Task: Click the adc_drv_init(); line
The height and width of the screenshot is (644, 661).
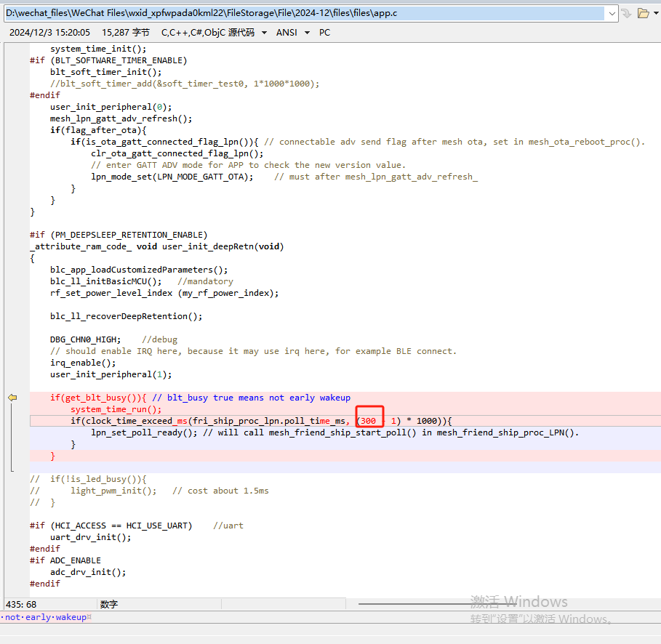Action: 88,572
